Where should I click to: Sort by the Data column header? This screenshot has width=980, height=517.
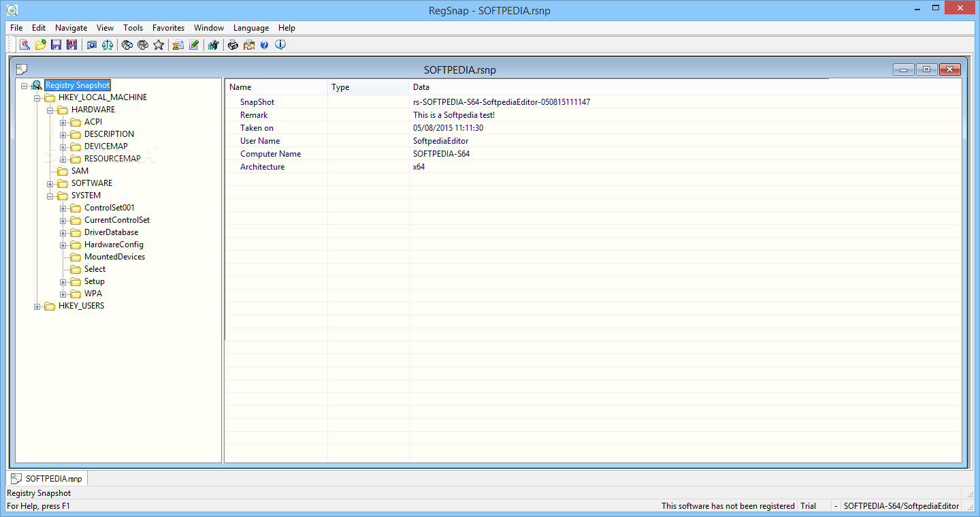(x=685, y=87)
